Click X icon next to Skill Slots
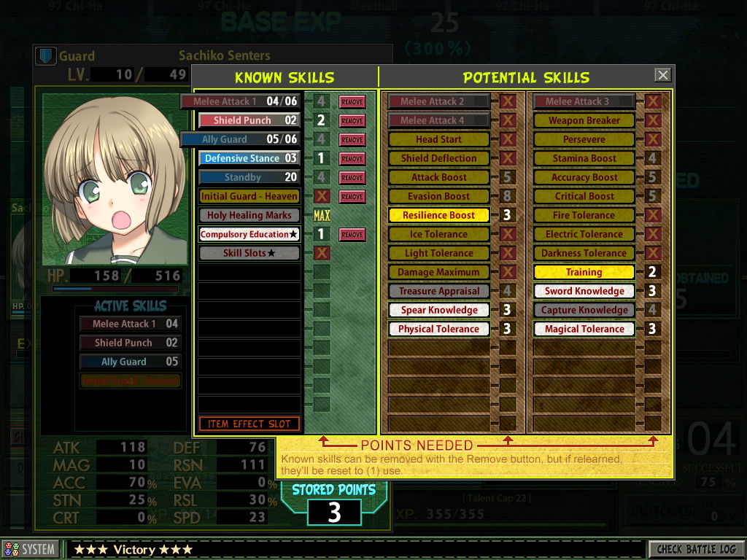 (x=322, y=253)
